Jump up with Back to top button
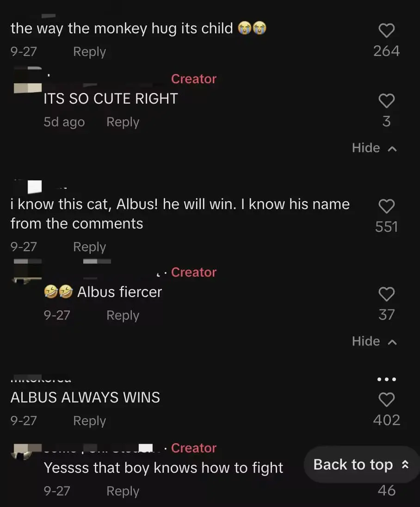The width and height of the screenshot is (420, 507). pyautogui.click(x=361, y=464)
